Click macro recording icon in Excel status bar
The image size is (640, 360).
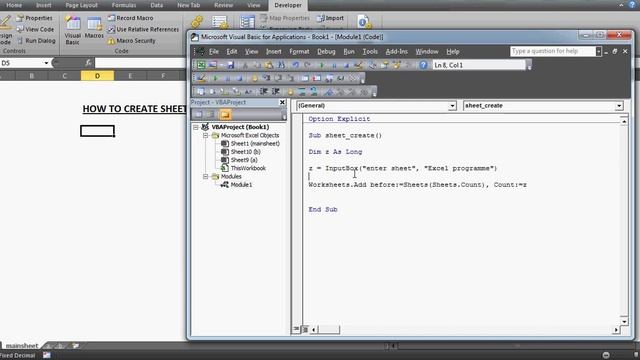(x=47, y=355)
